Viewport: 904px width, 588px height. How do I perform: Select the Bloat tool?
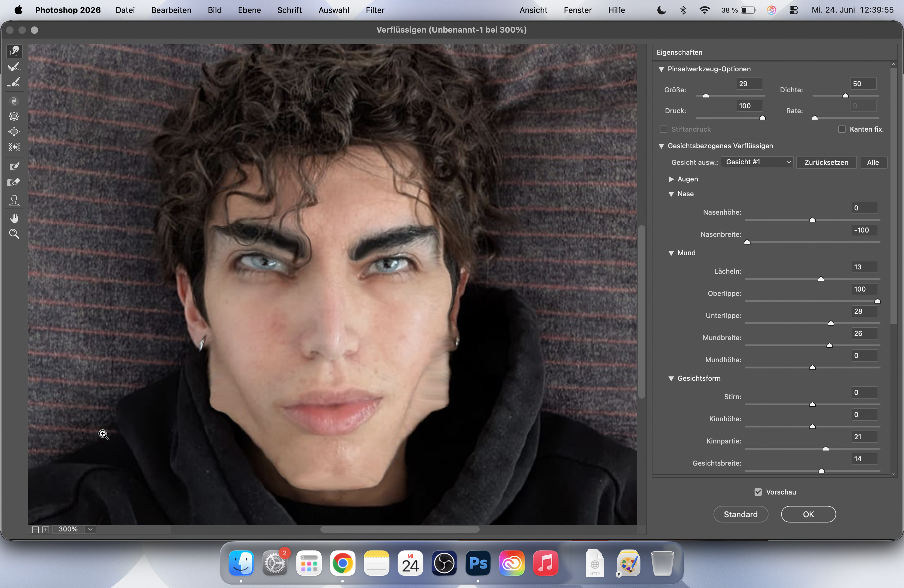[x=14, y=132]
